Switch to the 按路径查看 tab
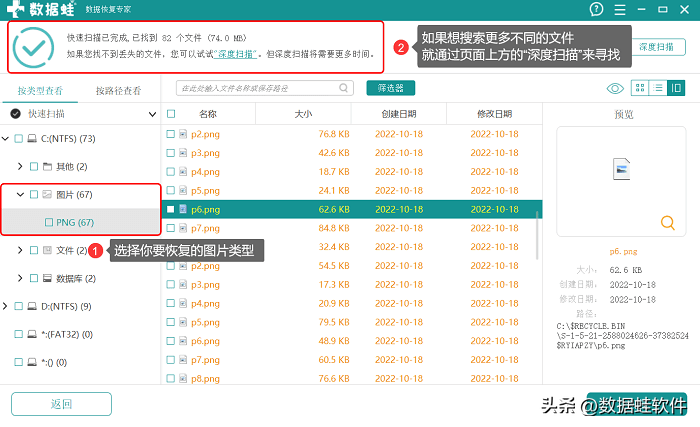Viewport: 700px width, 427px height. (x=118, y=91)
